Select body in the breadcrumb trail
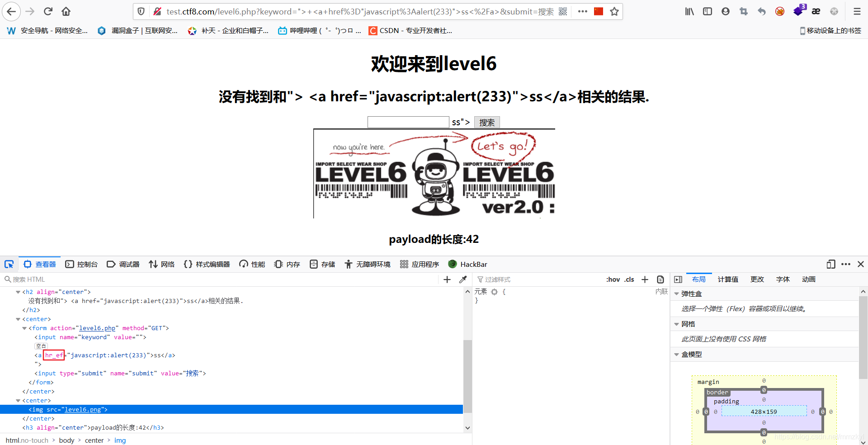Image resolution: width=868 pixels, height=445 pixels. (66, 440)
